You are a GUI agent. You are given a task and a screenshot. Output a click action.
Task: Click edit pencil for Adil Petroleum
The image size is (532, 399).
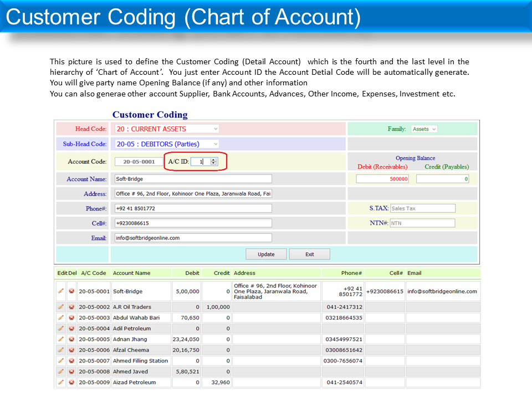(60, 329)
